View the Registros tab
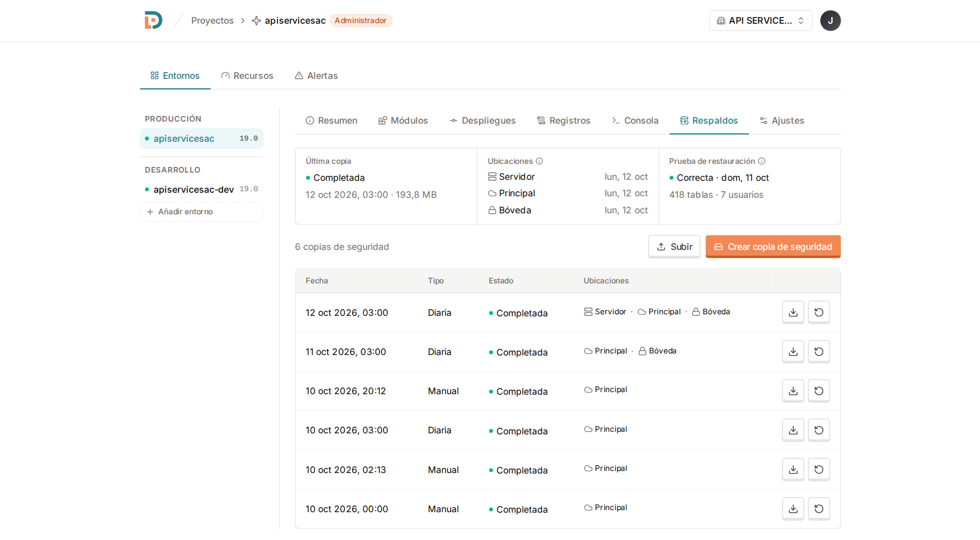The width and height of the screenshot is (980, 540). coord(563,121)
